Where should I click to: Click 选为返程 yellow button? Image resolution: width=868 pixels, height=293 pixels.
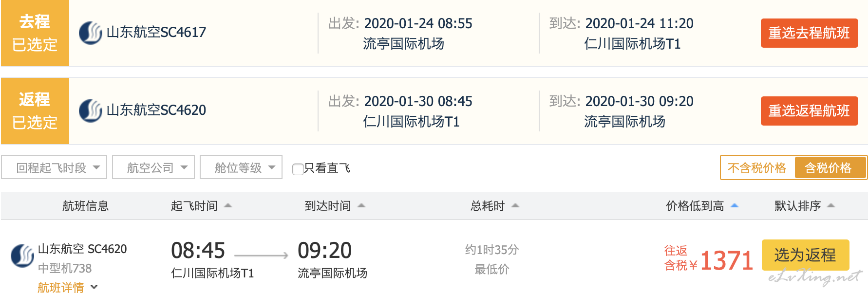[805, 255]
